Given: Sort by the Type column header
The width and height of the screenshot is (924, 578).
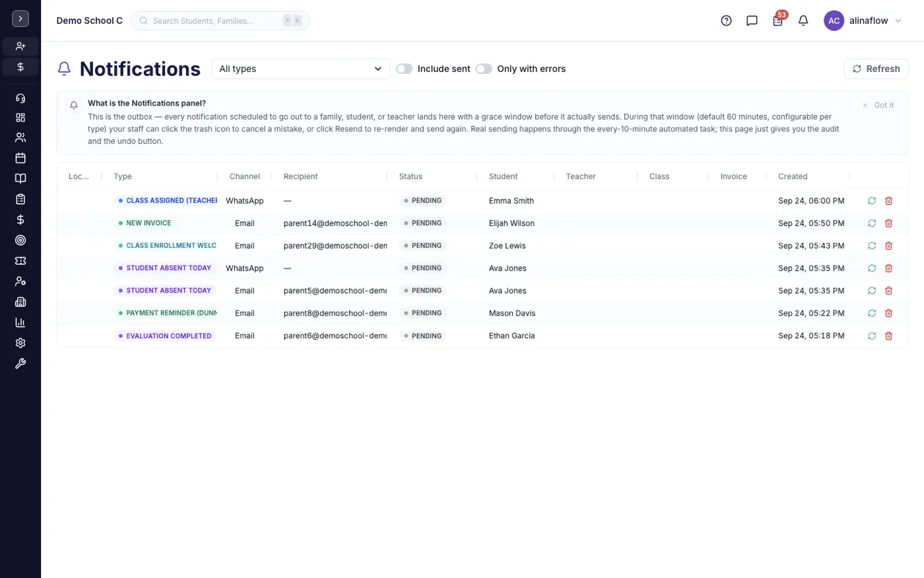Looking at the screenshot, I should pyautogui.click(x=123, y=176).
